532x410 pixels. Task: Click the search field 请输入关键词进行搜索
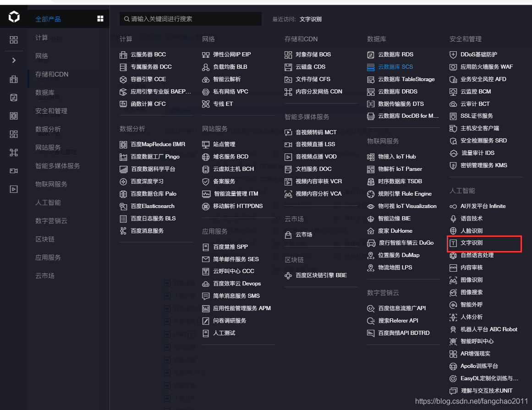click(190, 19)
